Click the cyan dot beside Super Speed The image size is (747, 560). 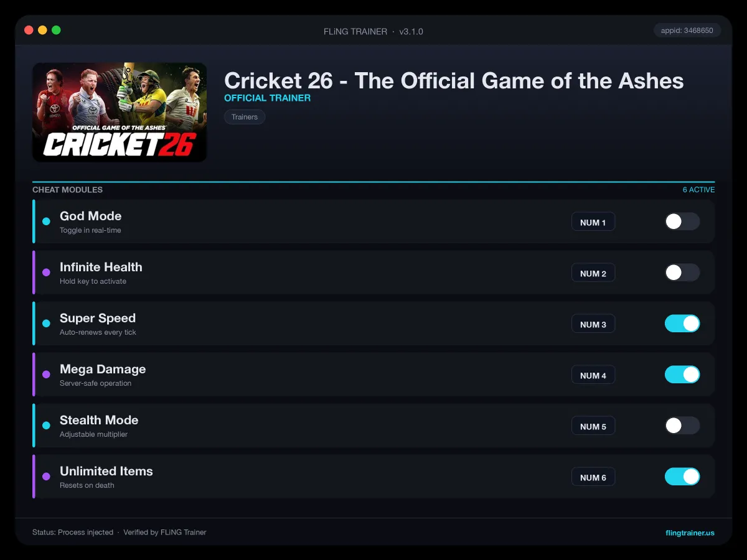point(46,324)
